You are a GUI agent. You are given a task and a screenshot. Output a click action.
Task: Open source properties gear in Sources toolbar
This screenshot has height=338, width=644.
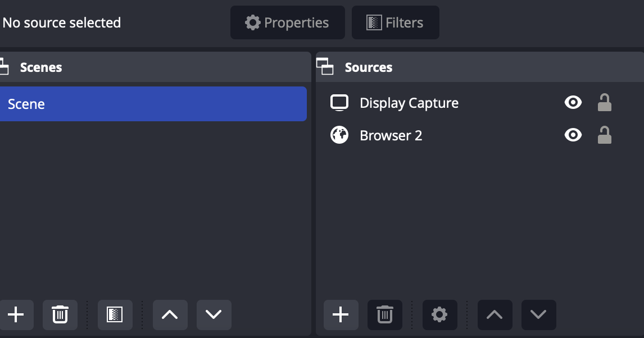click(x=439, y=314)
